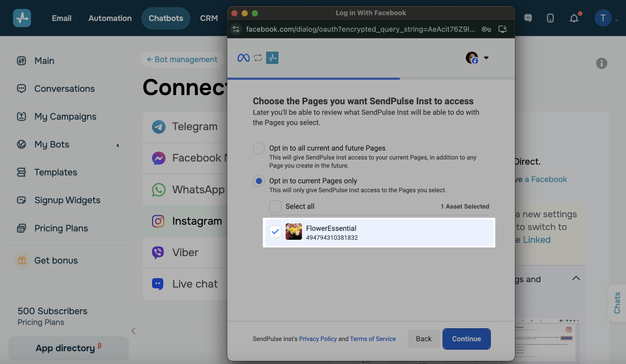Image resolution: width=626 pixels, height=364 pixels.
Task: Click the Meta logo in dialog
Action: pyautogui.click(x=244, y=58)
